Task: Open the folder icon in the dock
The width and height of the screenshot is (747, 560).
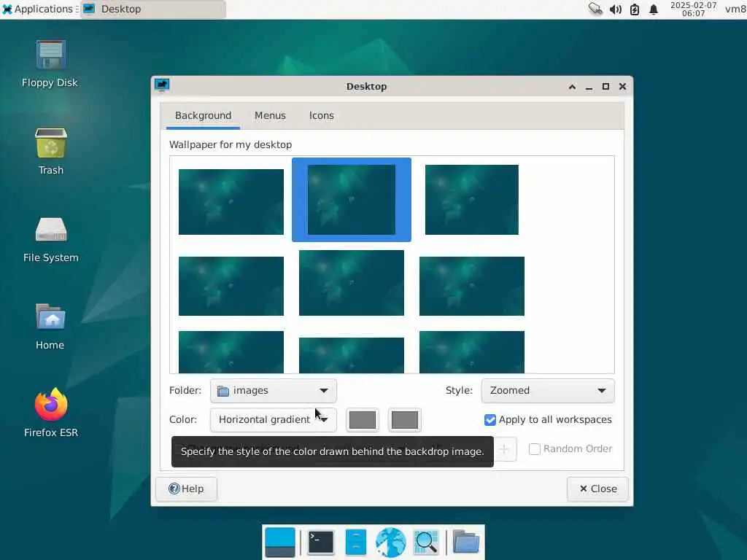Action: tap(465, 542)
